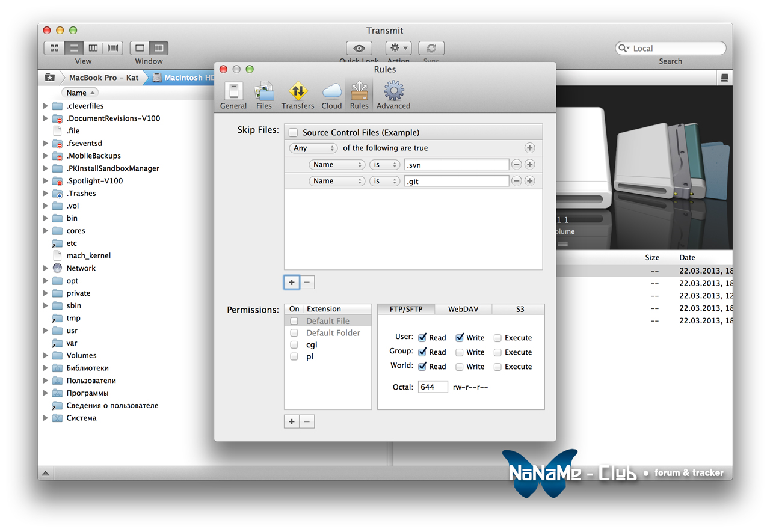The width and height of the screenshot is (770, 532).
Task: Expand the .cleverfiles folder
Action: coord(46,106)
